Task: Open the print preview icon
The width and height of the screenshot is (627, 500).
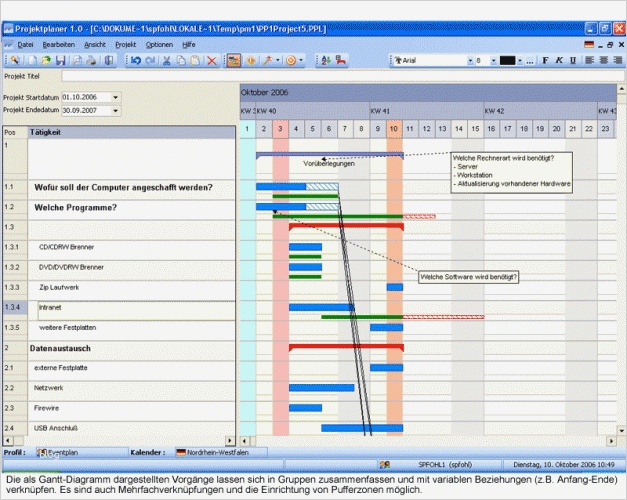Action: [77, 60]
